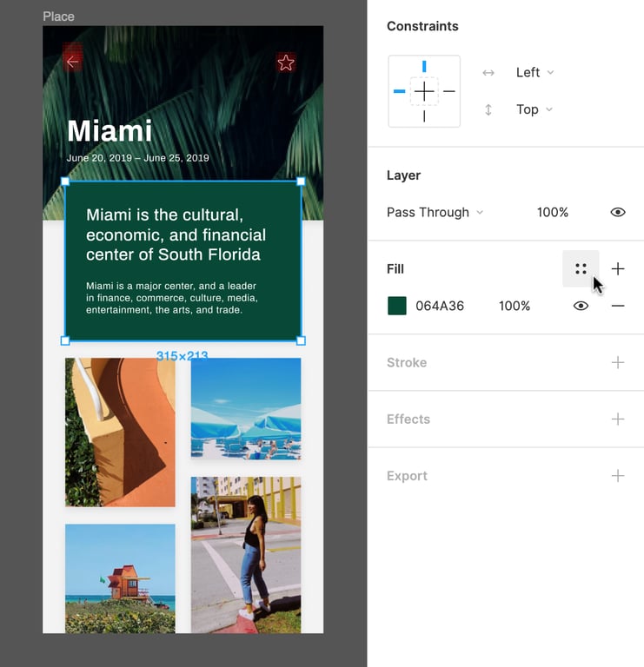Toggle layer visibility eye next to 100%

pyautogui.click(x=618, y=212)
